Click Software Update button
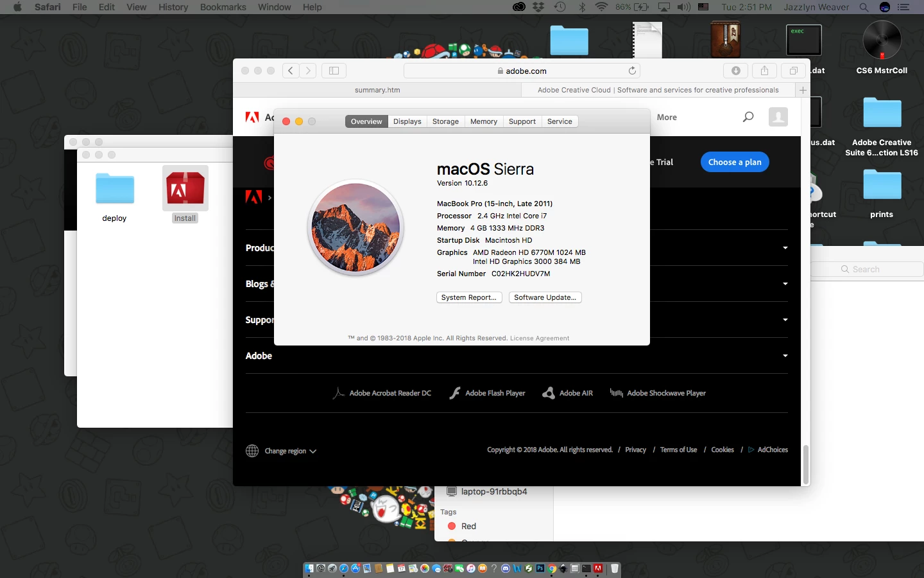924x578 pixels. pos(545,297)
